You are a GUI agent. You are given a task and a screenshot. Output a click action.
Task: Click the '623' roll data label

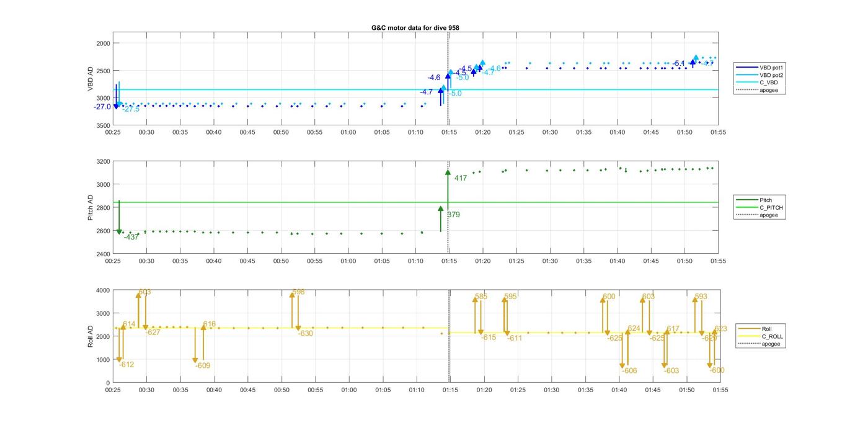(x=720, y=329)
